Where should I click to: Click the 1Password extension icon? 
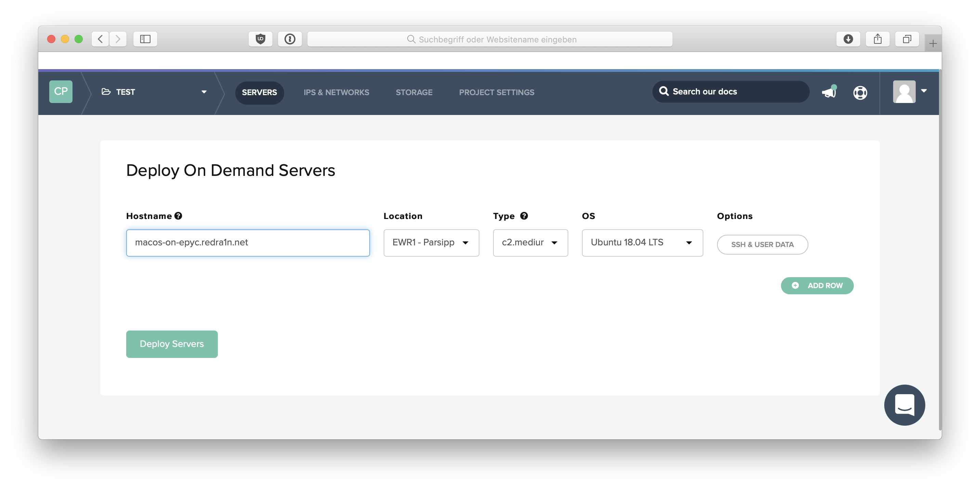(x=290, y=39)
